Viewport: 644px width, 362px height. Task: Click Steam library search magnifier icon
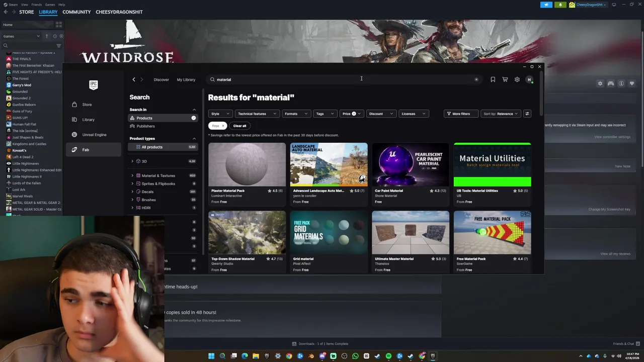click(6, 46)
